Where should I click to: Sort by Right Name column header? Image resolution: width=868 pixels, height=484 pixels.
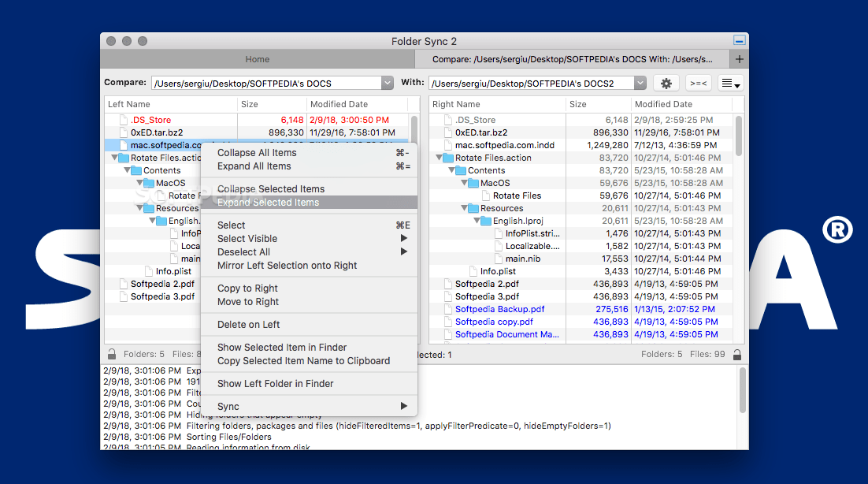497,104
